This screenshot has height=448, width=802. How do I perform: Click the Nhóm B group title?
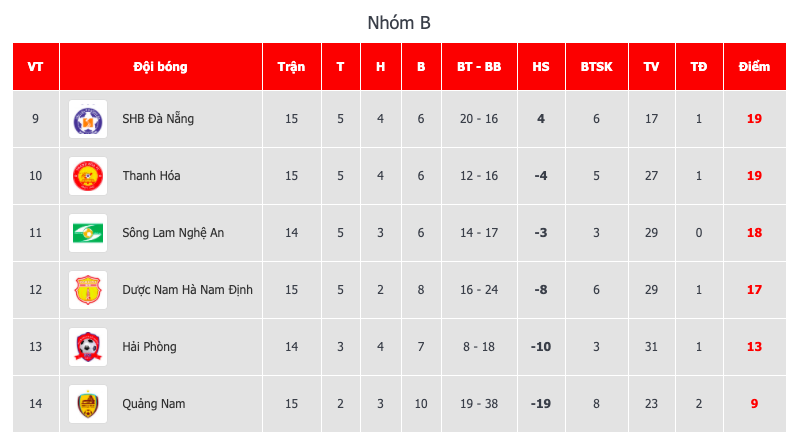[399, 22]
